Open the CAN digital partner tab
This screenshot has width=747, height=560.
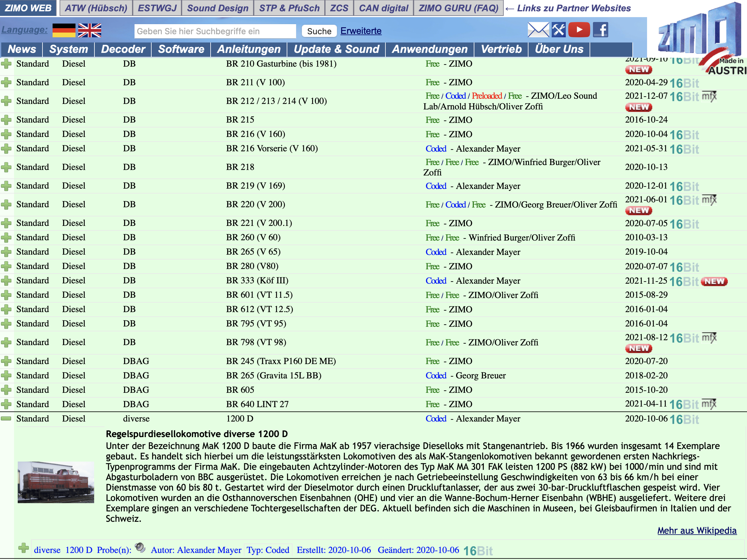383,8
